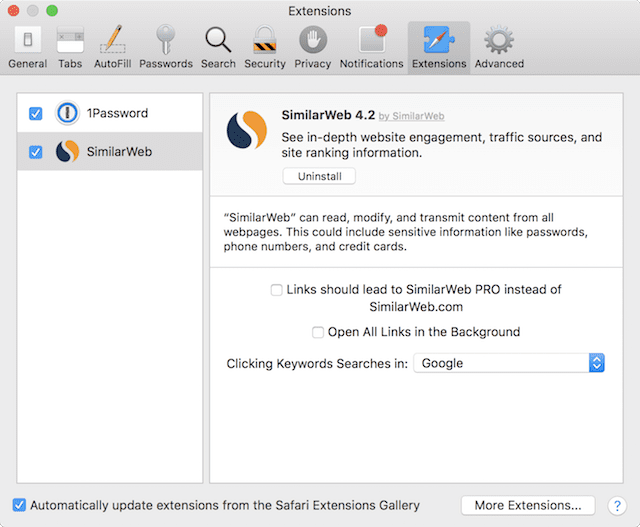Open the Advanced gear pane

click(x=498, y=46)
